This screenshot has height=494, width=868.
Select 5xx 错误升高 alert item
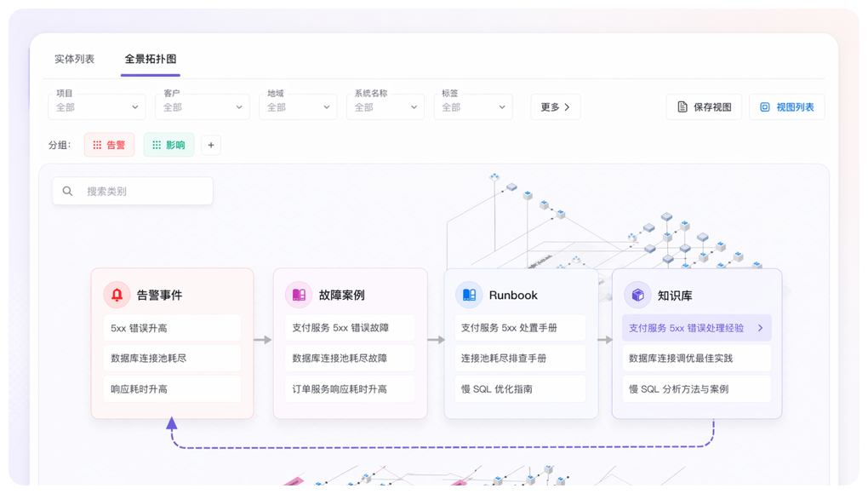click(172, 328)
